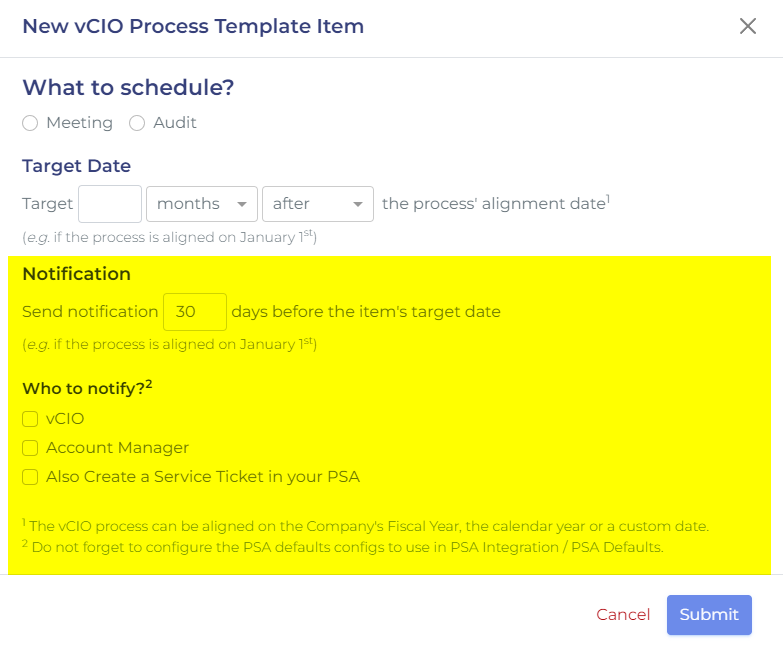Open the after/before dropdown
The height and width of the screenshot is (652, 783).
point(318,204)
